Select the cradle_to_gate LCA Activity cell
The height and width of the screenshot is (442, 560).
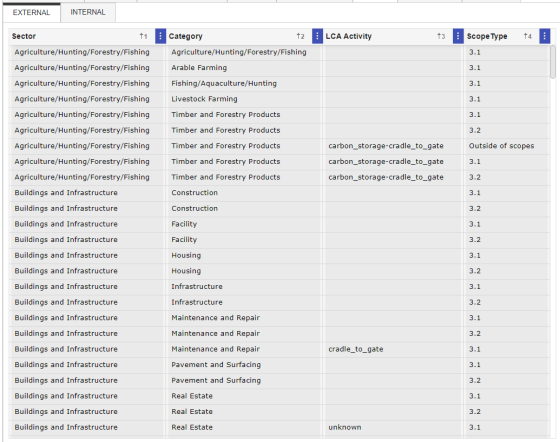393,349
